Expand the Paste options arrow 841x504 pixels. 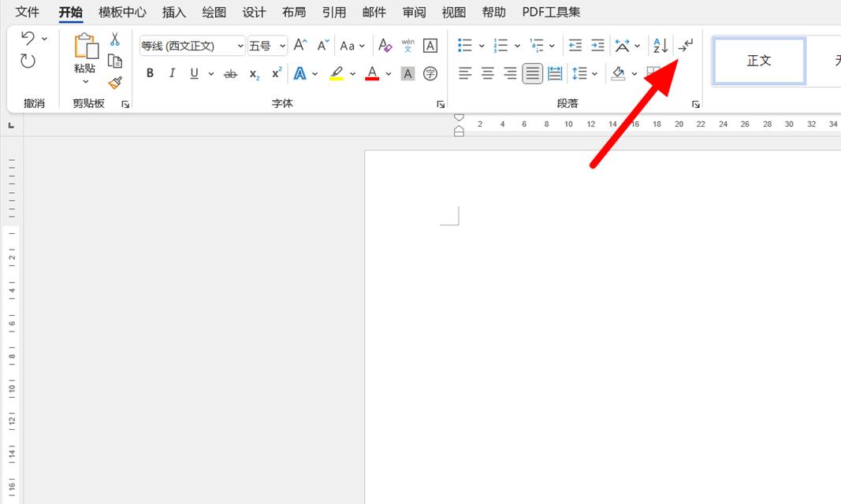click(85, 82)
